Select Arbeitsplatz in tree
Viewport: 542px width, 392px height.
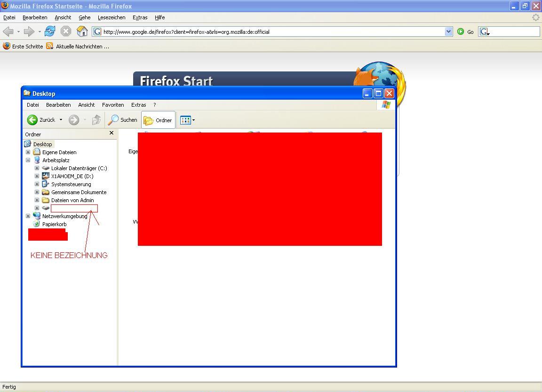(56, 160)
